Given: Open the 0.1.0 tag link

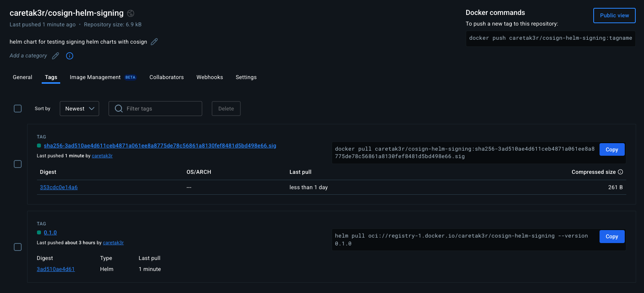Looking at the screenshot, I should [x=50, y=232].
